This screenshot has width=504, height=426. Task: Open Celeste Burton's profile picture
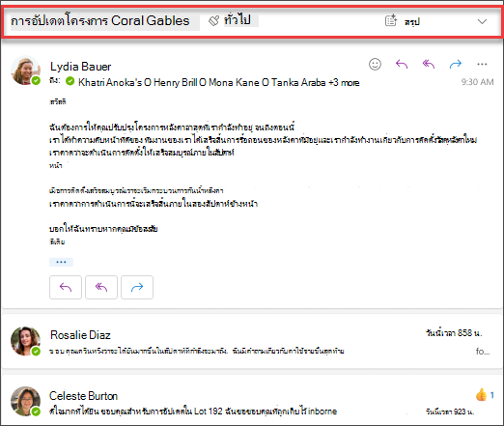(x=25, y=401)
